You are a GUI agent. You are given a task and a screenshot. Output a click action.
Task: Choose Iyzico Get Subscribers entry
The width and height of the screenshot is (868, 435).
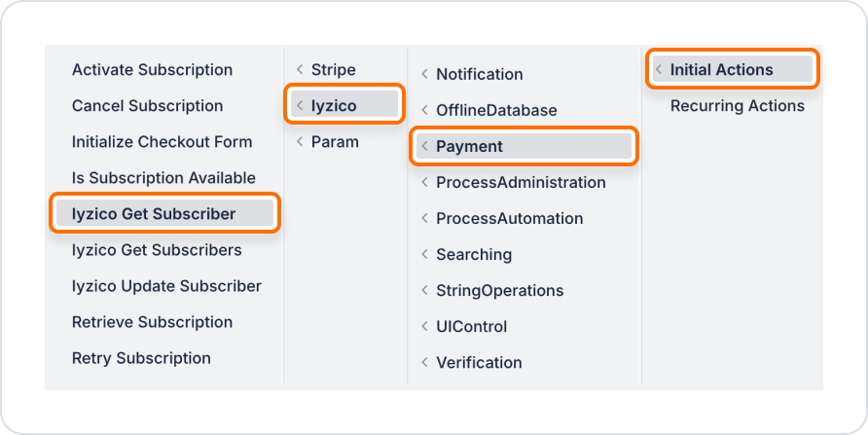click(157, 250)
